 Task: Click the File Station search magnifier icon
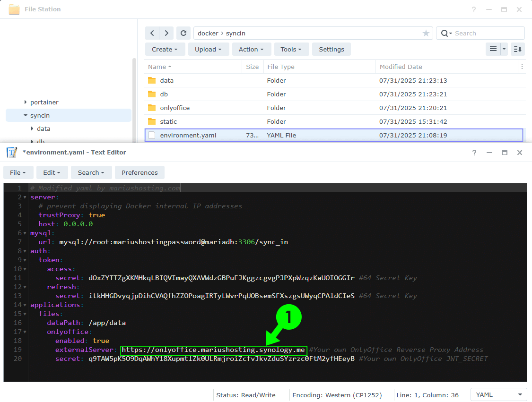(445, 33)
